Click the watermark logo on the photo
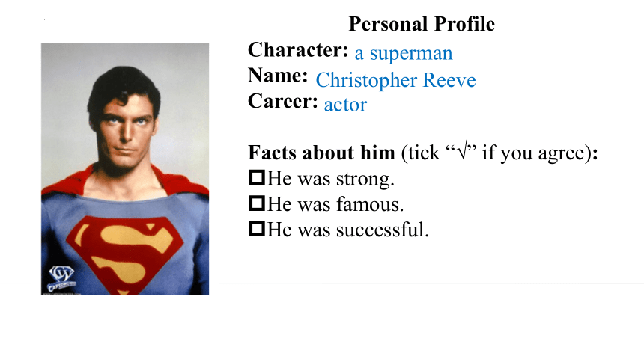 61,277
